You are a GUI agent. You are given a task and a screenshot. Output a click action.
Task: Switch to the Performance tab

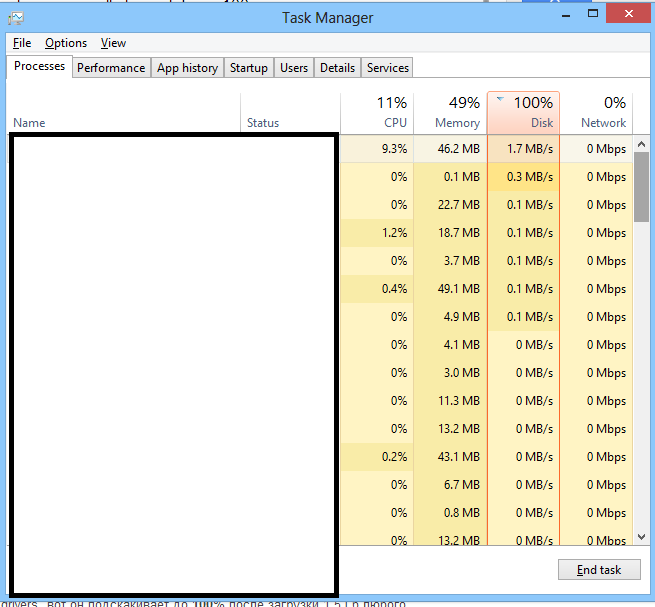[x=111, y=68]
